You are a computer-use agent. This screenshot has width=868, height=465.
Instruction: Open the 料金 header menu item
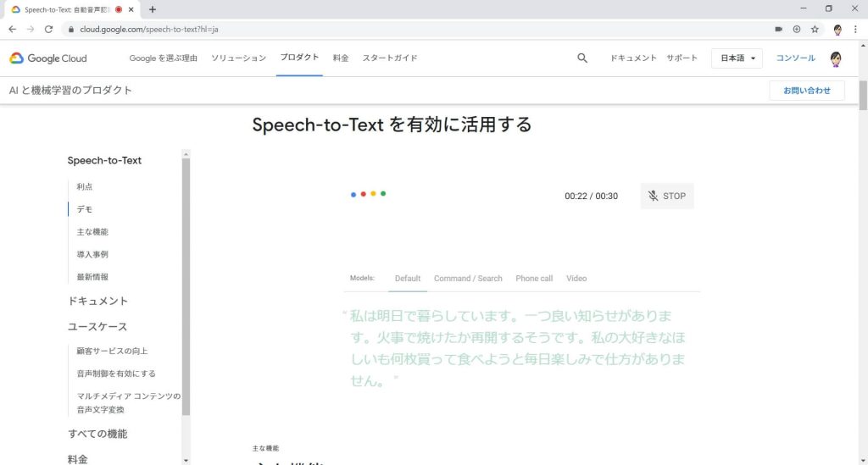(x=341, y=58)
